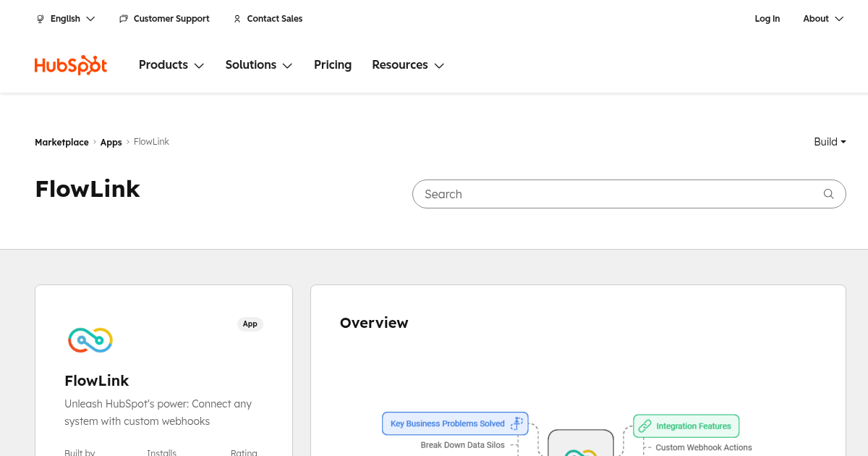
Task: Click "Break Down Data Silos" text
Action: click(463, 445)
